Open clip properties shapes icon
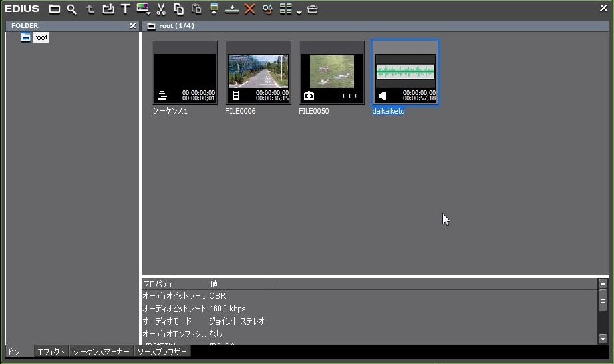 coord(267,9)
